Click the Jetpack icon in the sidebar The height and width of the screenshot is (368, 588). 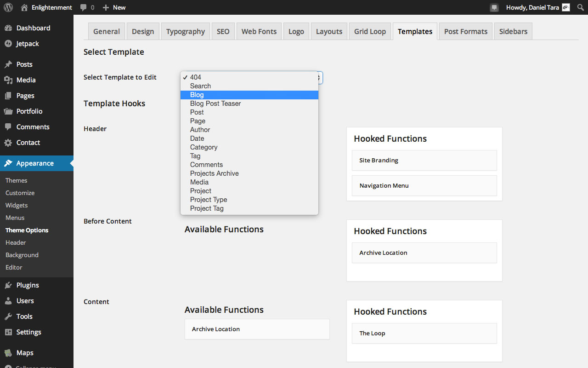point(8,44)
